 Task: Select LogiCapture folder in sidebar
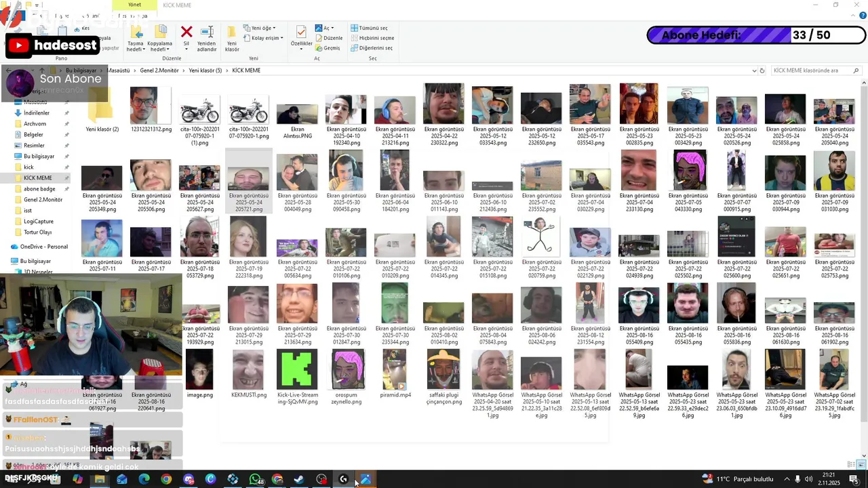(x=39, y=222)
